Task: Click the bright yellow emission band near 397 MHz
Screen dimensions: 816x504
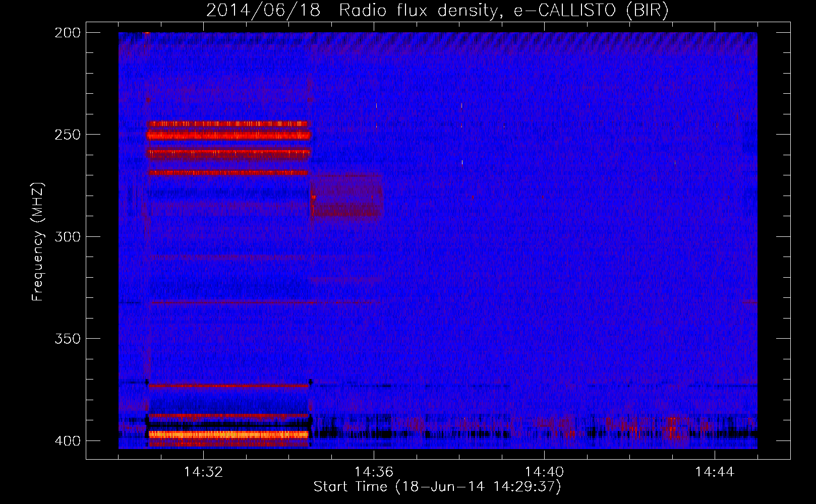Action: click(228, 434)
